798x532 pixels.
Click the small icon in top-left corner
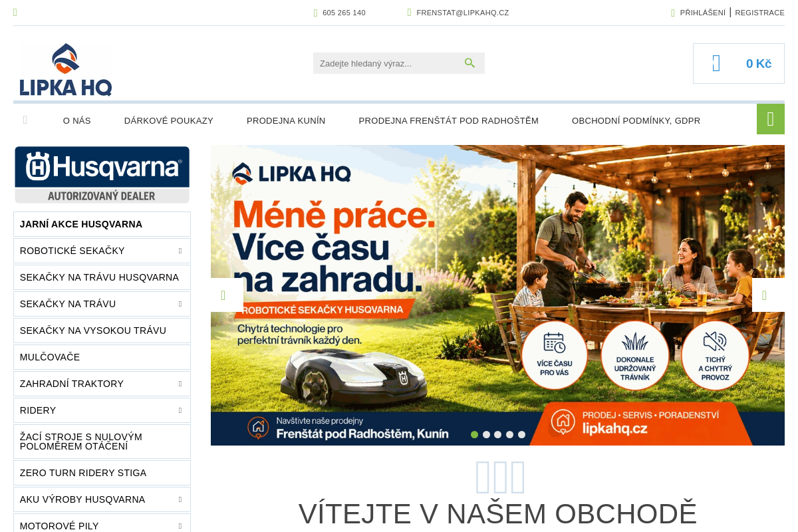click(15, 13)
